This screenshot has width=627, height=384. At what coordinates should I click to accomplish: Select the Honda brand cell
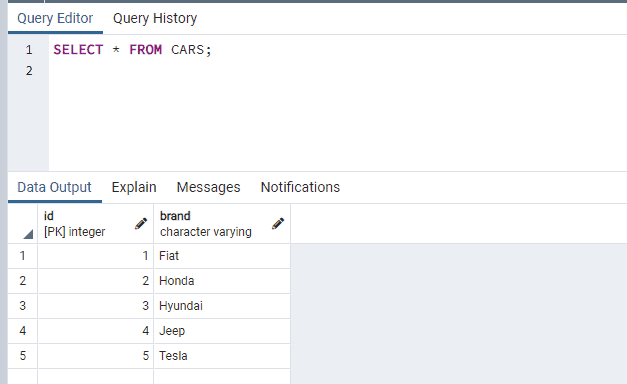click(x=222, y=281)
